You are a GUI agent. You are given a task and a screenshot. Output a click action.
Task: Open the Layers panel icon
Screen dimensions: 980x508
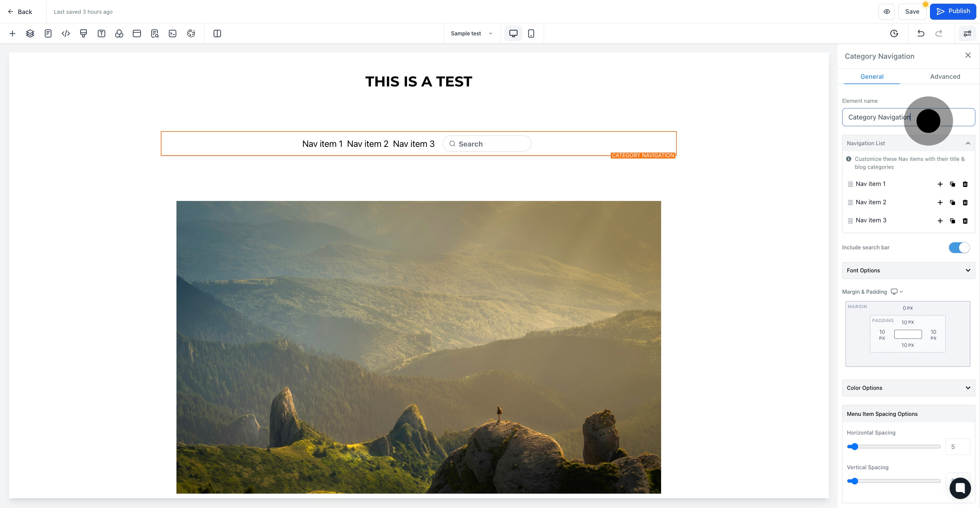point(30,33)
